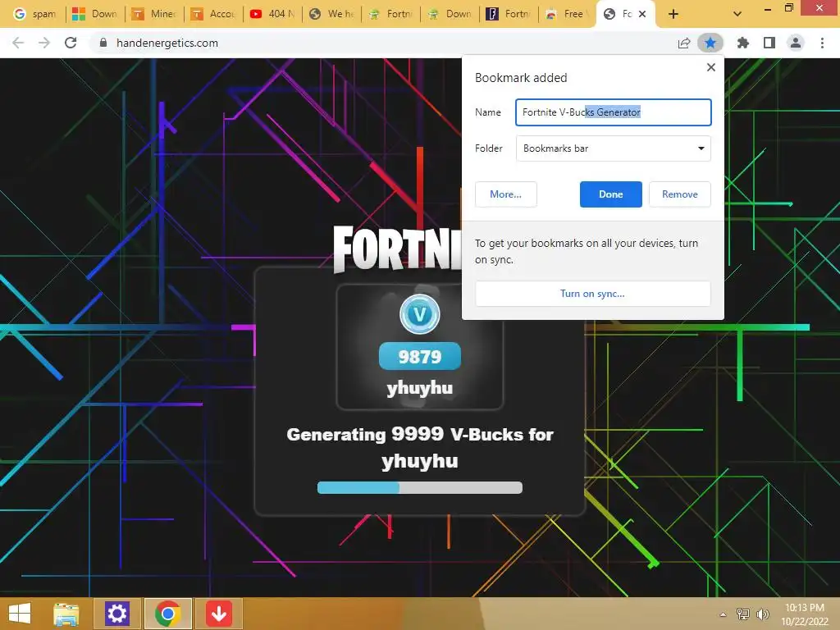The image size is (840, 630).
Task: Open File Explorer from taskbar
Action: click(66, 614)
